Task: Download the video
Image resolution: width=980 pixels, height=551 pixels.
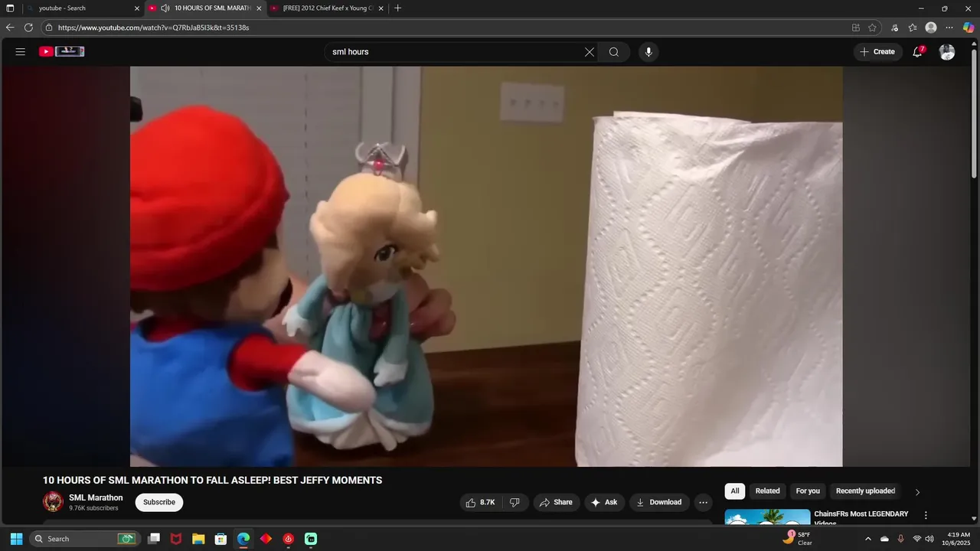Action: [x=658, y=503]
